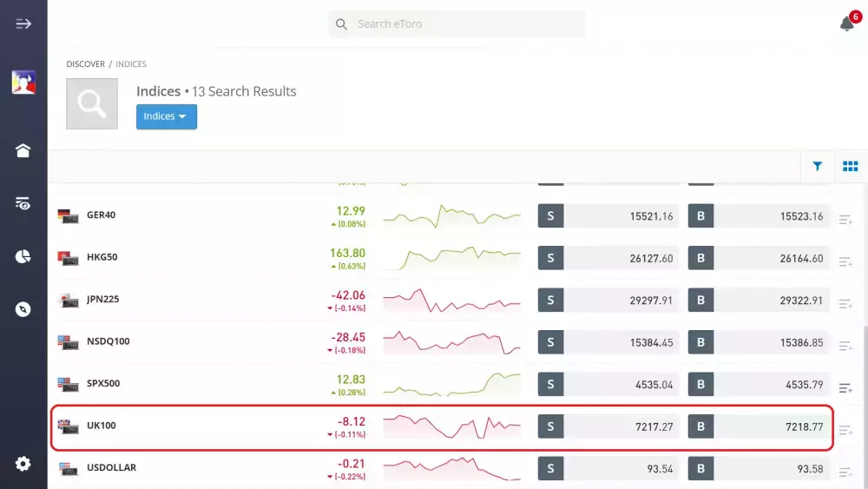Open the Settings gear icon
The image size is (868, 489).
click(x=23, y=464)
